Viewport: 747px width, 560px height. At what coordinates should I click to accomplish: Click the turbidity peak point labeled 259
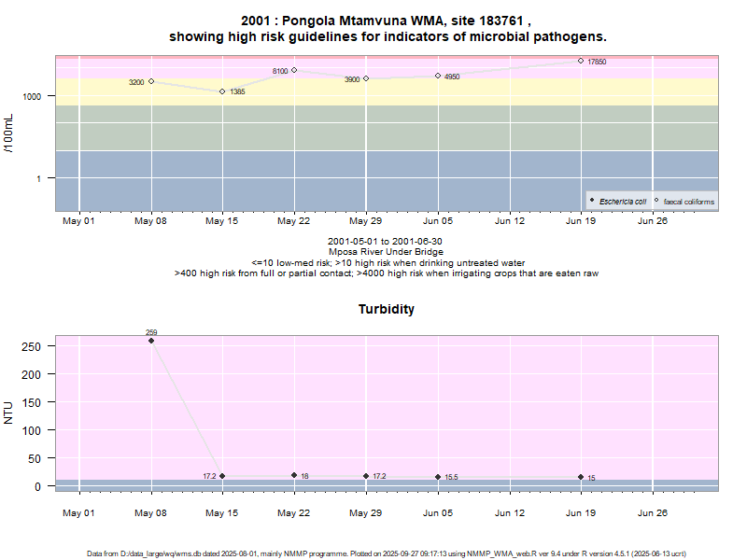(151, 341)
